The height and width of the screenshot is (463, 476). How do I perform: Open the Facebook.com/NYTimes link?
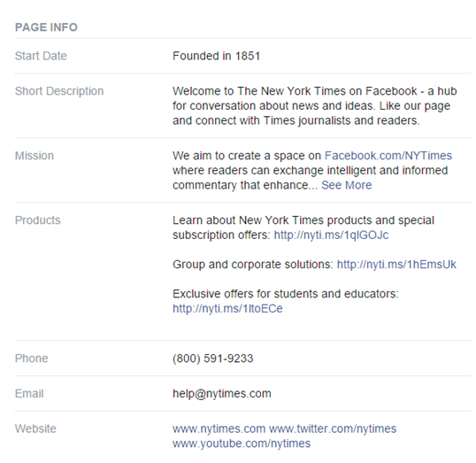(388, 156)
